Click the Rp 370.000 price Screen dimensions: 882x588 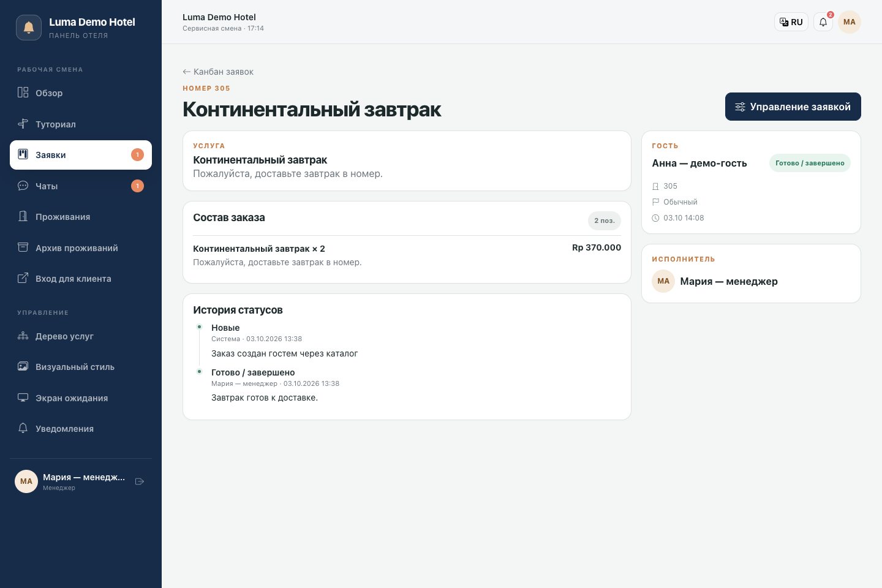[597, 247]
